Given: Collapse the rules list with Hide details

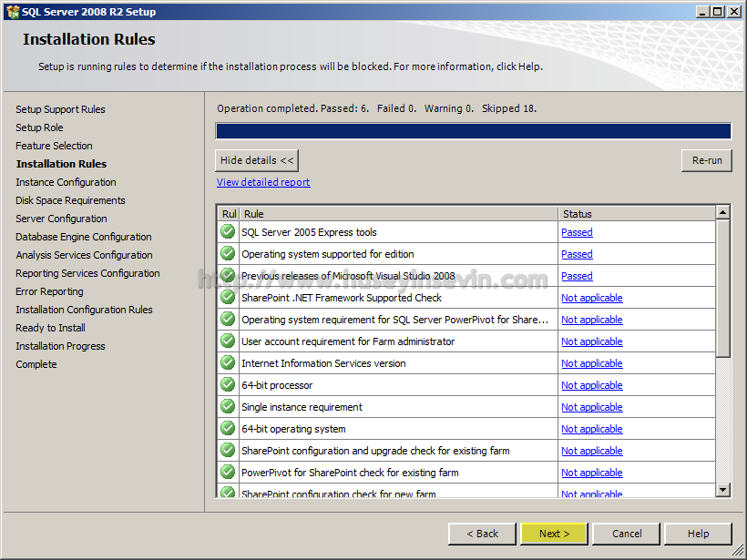Looking at the screenshot, I should coord(257,160).
